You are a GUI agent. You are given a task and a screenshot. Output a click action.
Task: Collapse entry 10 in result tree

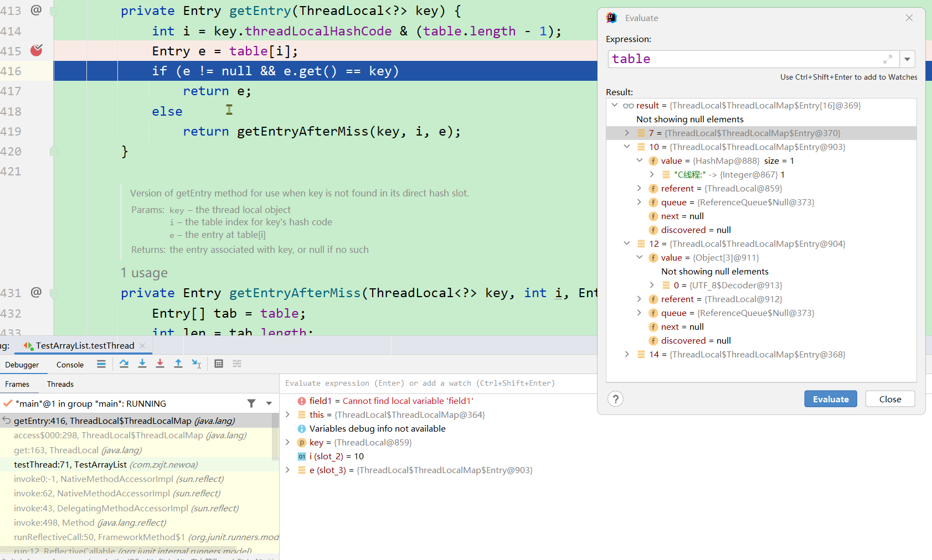(x=627, y=147)
